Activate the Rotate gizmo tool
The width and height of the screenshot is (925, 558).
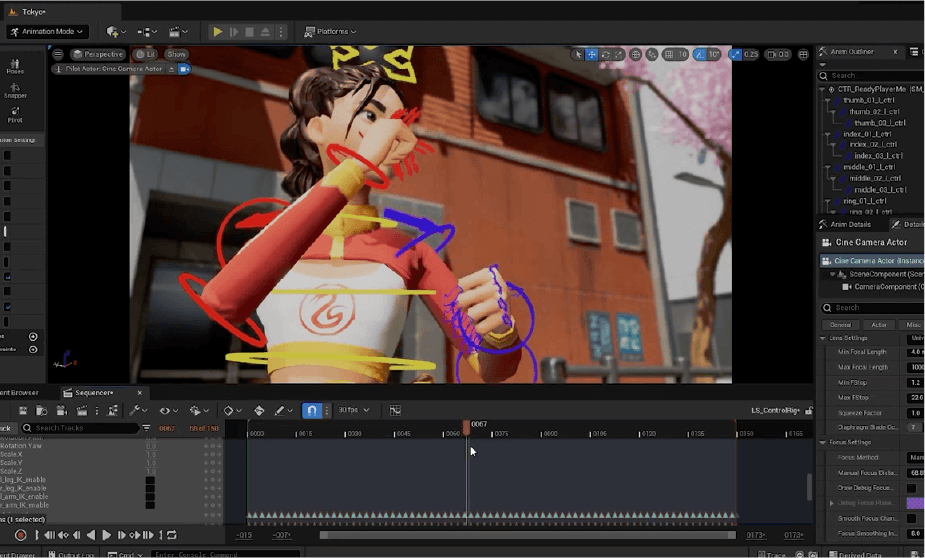point(605,54)
